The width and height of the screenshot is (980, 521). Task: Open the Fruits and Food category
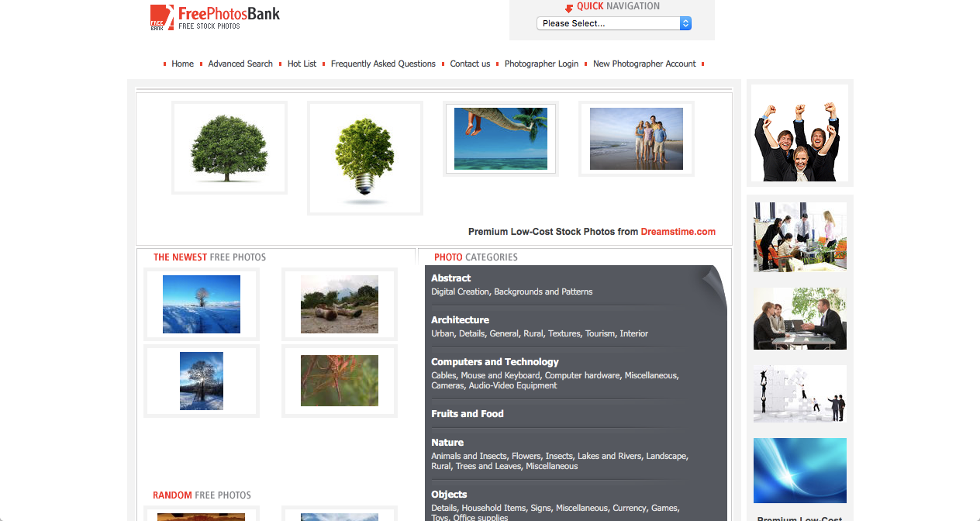(x=468, y=413)
